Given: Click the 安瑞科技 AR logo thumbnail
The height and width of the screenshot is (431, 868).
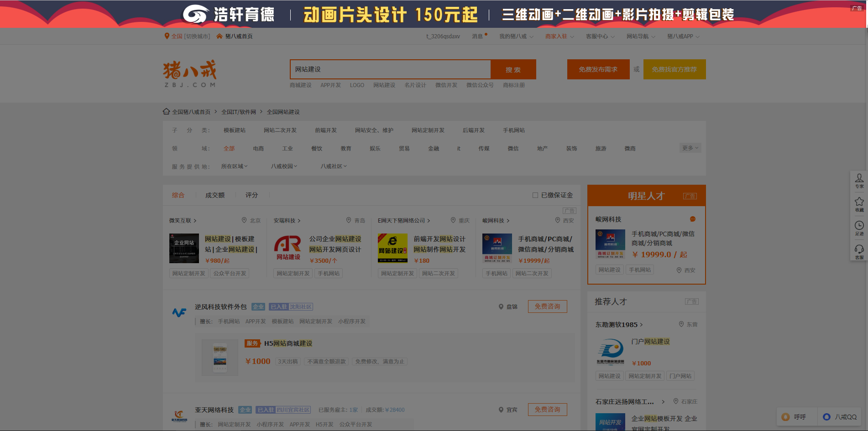Looking at the screenshot, I should (x=288, y=248).
